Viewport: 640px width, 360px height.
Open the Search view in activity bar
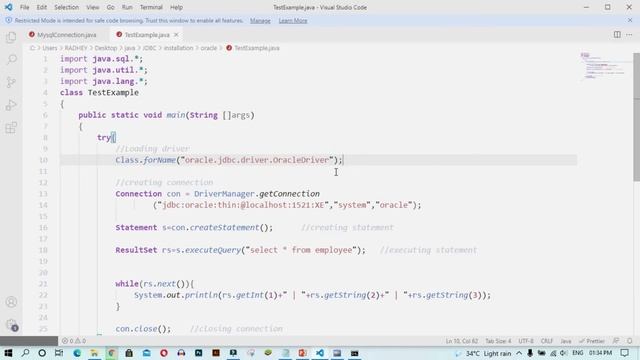pyautogui.click(x=11, y=60)
